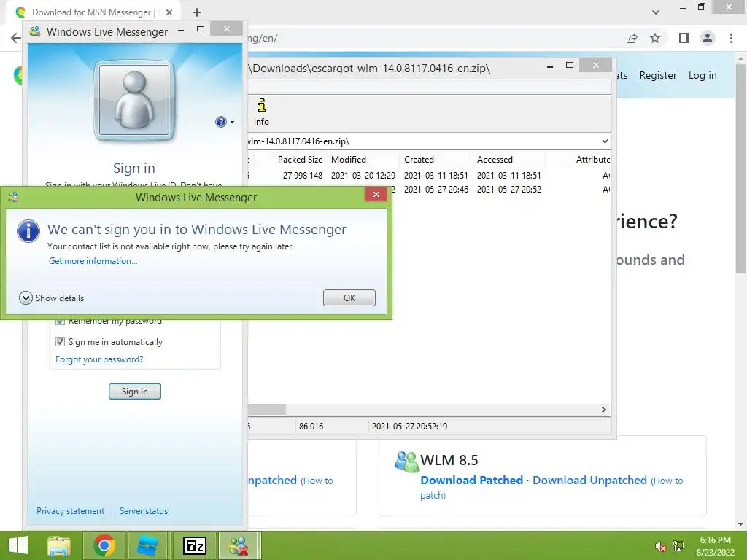Screen dimensions: 747x560
Task: Click Download Unpatched for WLM 8.5
Action: (589, 480)
